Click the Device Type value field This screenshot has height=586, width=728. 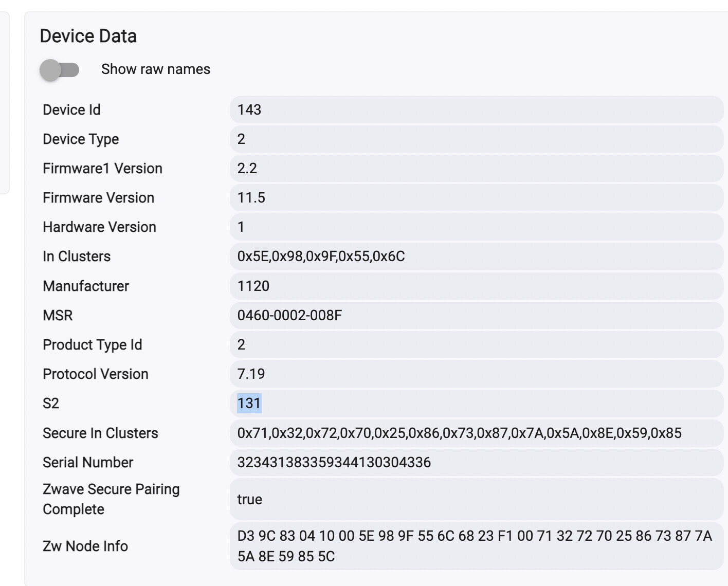click(x=477, y=139)
